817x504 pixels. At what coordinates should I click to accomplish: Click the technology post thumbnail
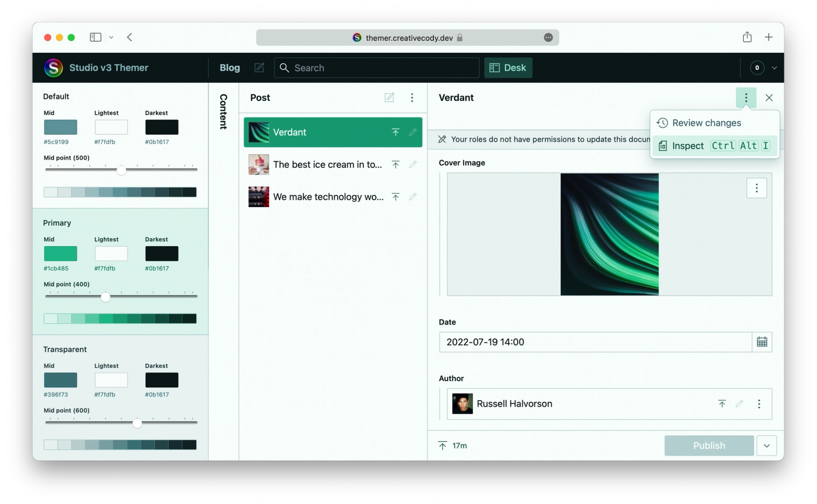point(259,197)
